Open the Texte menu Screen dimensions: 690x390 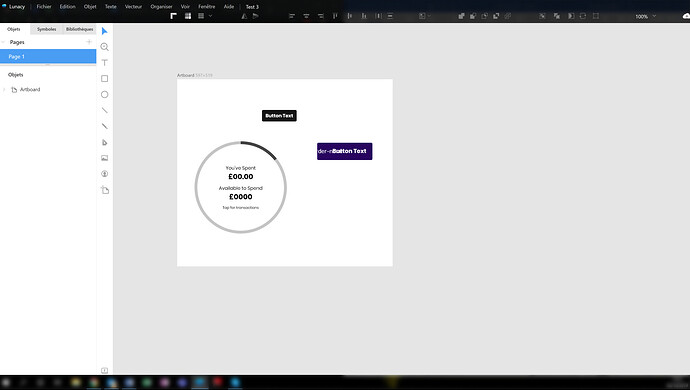110,7
